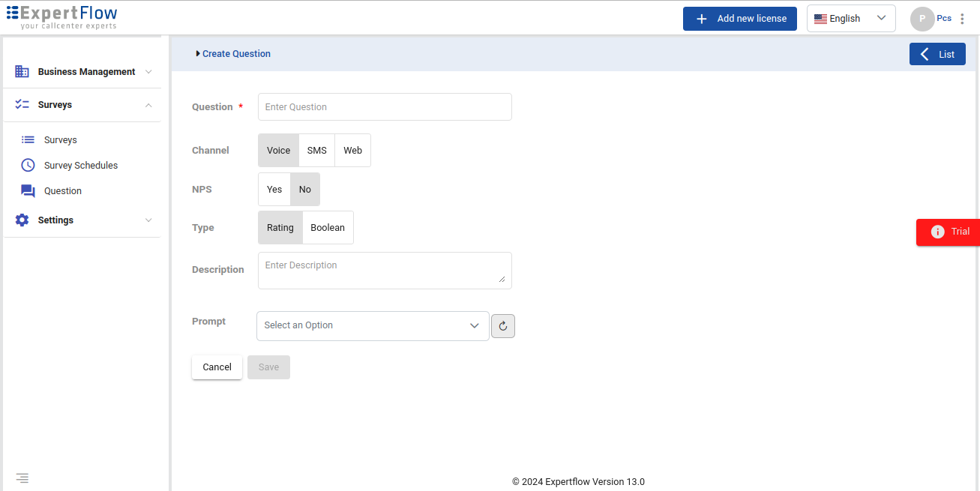Open the three-dot user options menu
Image resolution: width=980 pixels, height=491 pixels.
click(962, 19)
